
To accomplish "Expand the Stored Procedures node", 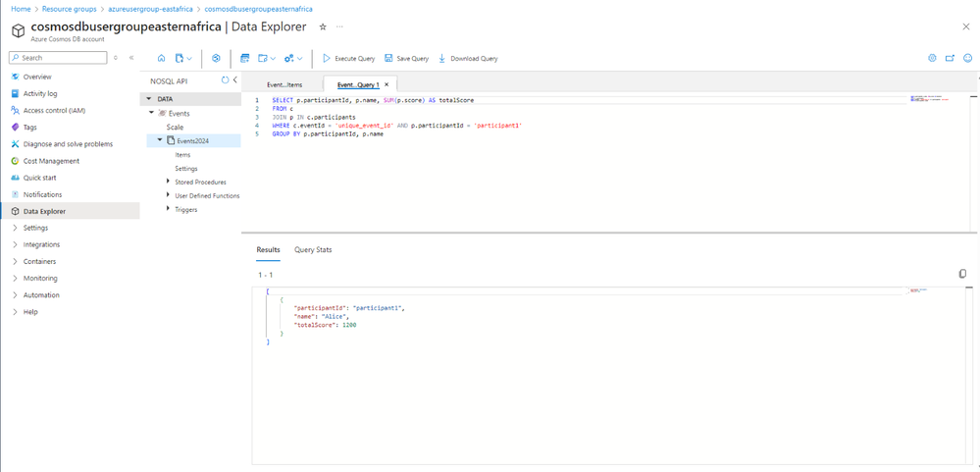I will pyautogui.click(x=168, y=182).
